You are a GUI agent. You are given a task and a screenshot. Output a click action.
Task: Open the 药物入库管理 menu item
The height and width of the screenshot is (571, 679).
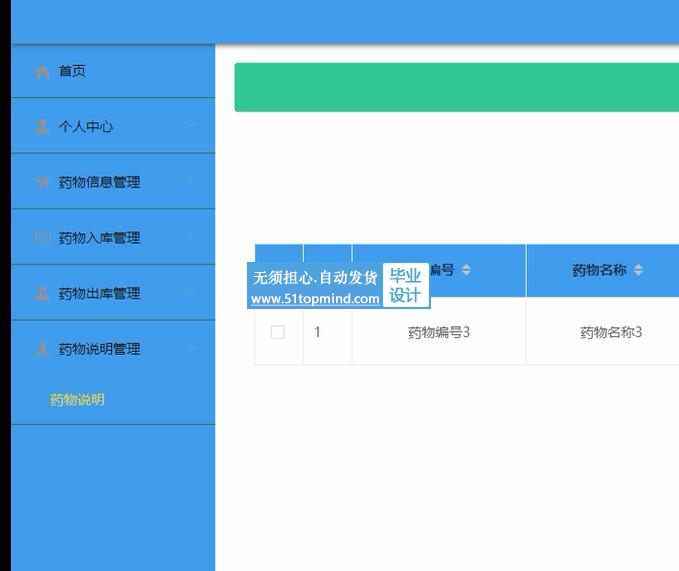[x=113, y=237]
